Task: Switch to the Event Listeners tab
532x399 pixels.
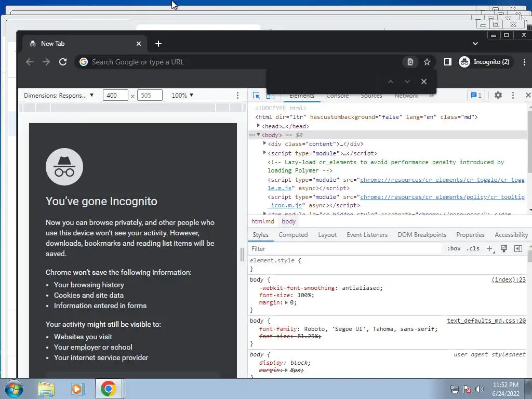Action: tap(367, 235)
